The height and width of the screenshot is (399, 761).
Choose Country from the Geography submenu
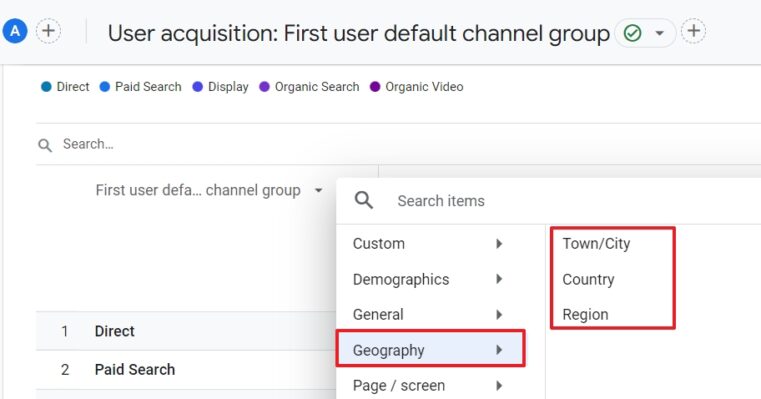pos(588,279)
